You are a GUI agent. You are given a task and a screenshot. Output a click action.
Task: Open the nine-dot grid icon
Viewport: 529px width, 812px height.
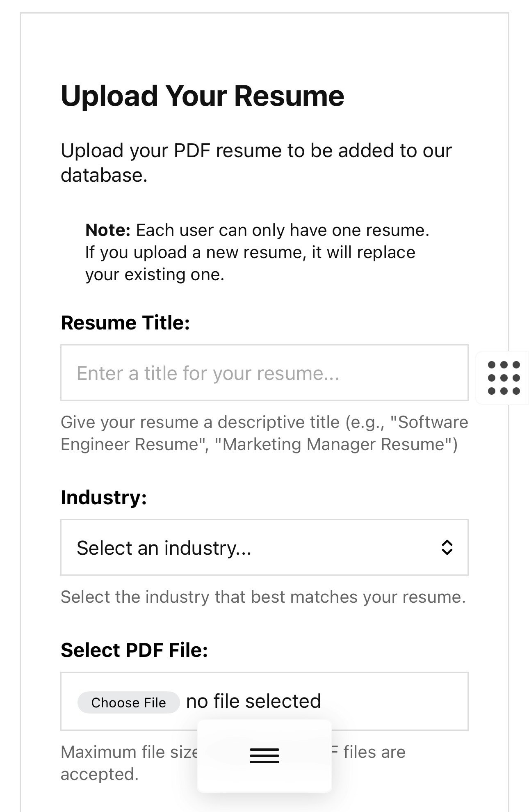pyautogui.click(x=504, y=378)
